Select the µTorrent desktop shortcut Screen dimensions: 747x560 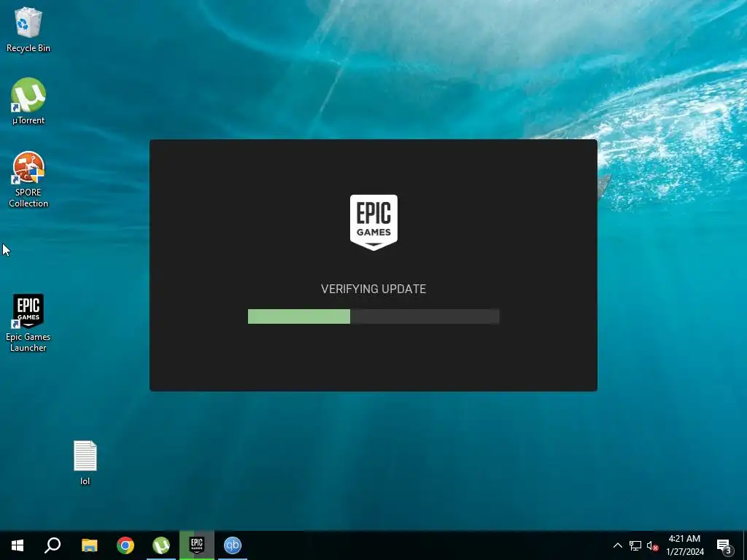point(28,101)
